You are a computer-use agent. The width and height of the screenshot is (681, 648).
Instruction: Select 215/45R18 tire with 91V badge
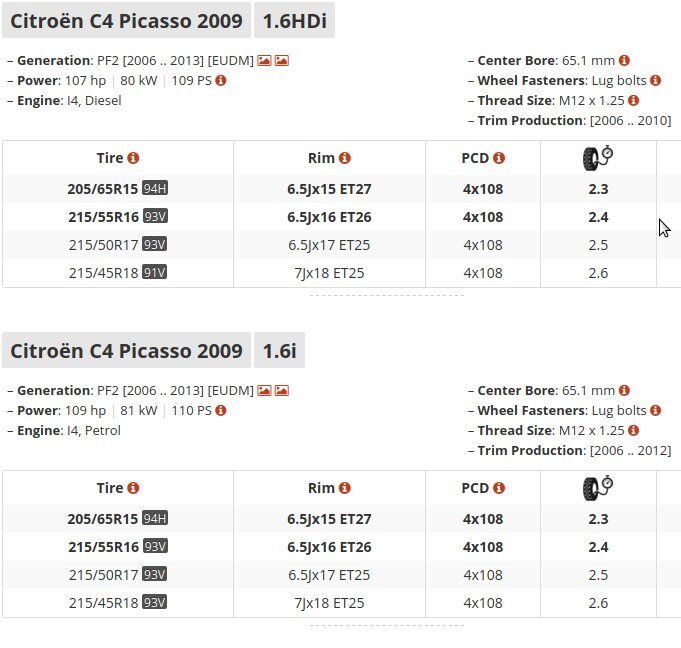click(104, 273)
